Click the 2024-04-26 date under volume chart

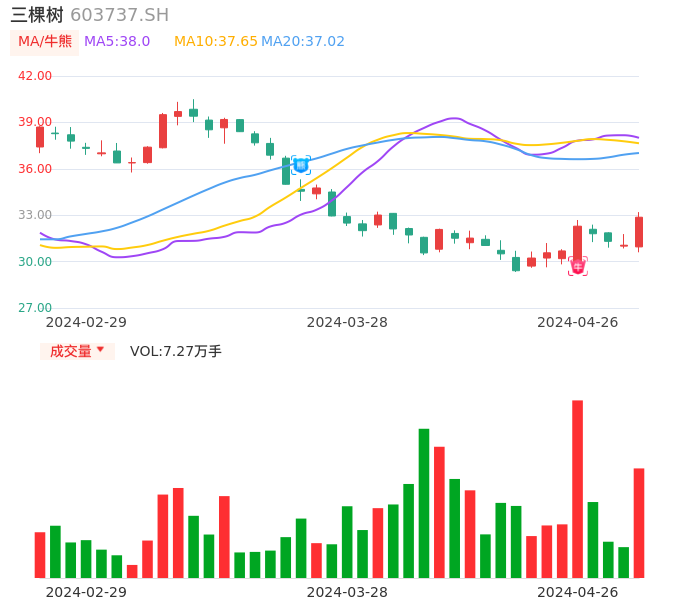coord(578,592)
